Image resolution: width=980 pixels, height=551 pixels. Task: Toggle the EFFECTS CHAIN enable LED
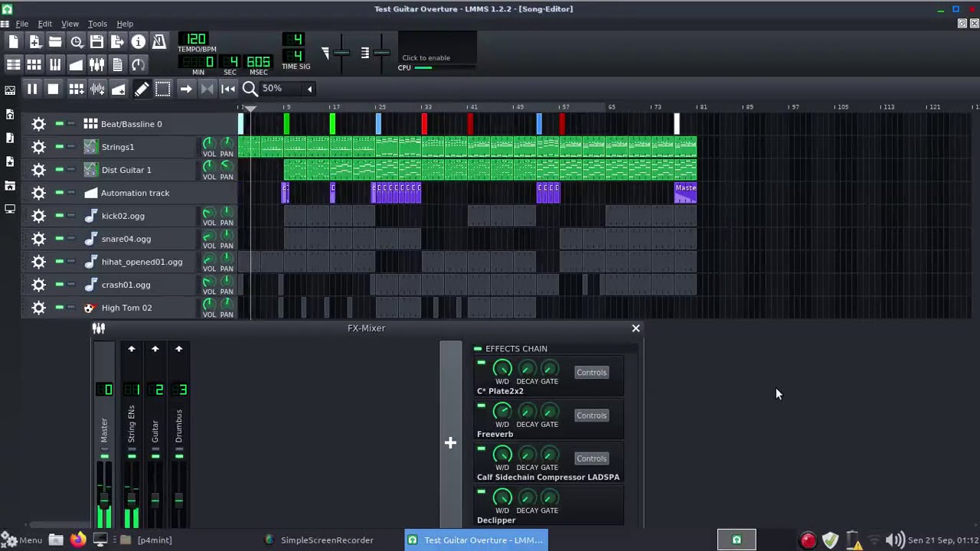478,348
